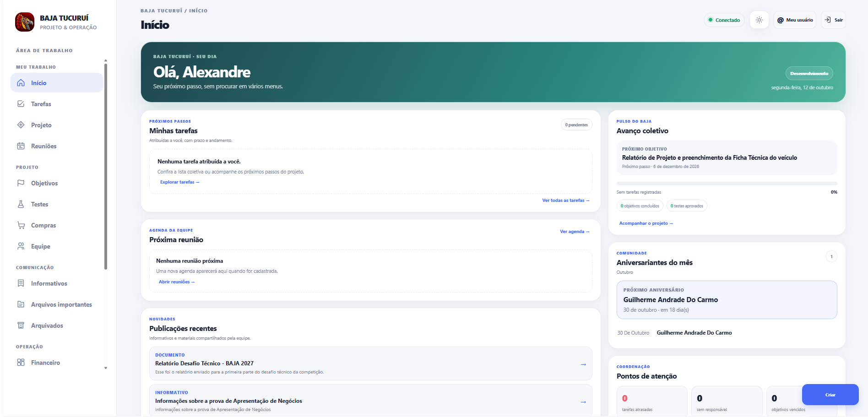This screenshot has width=868, height=417.
Task: Click the Criar button
Action: coord(830,395)
